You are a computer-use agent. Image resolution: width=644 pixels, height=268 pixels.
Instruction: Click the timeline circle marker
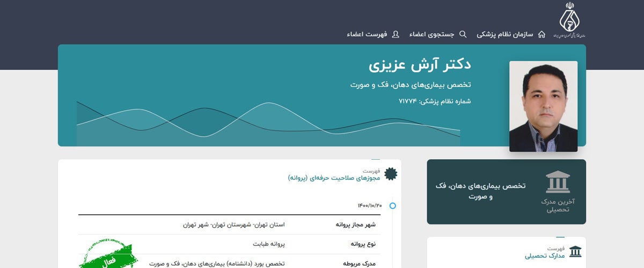(x=393, y=206)
